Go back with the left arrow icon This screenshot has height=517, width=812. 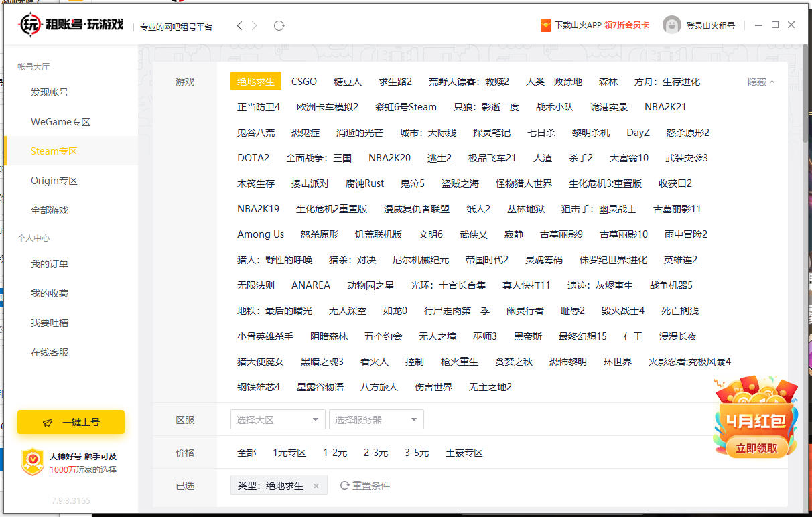click(239, 25)
